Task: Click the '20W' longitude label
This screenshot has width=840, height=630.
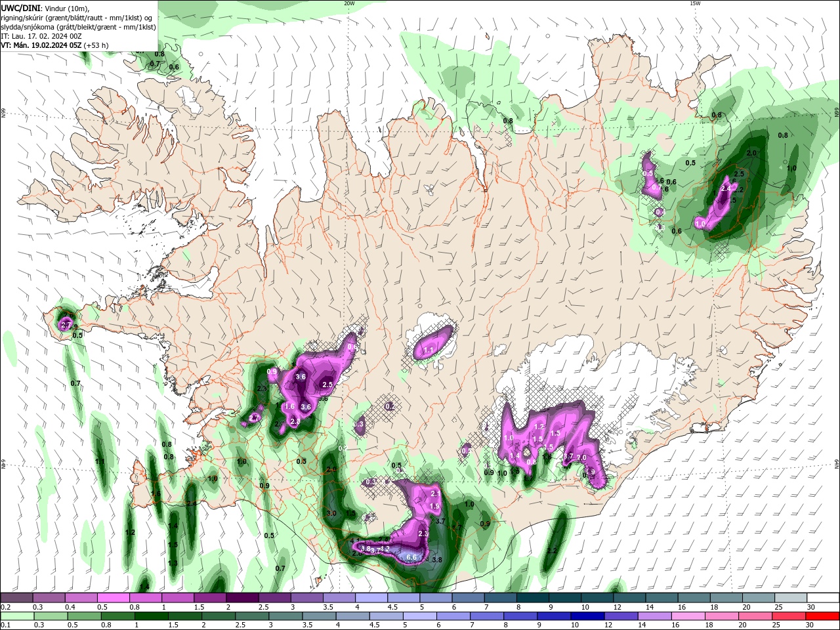Action: pos(349,3)
